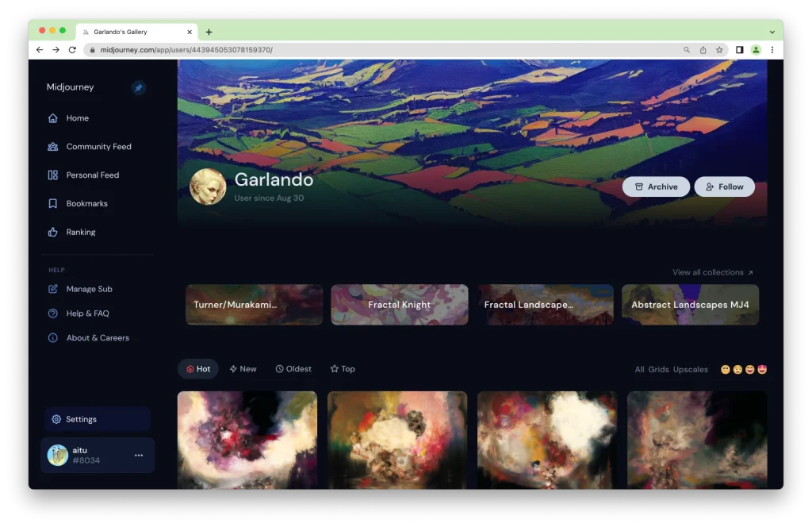The height and width of the screenshot is (527, 812).
Task: Open Bookmarks in the sidebar
Action: pos(86,204)
